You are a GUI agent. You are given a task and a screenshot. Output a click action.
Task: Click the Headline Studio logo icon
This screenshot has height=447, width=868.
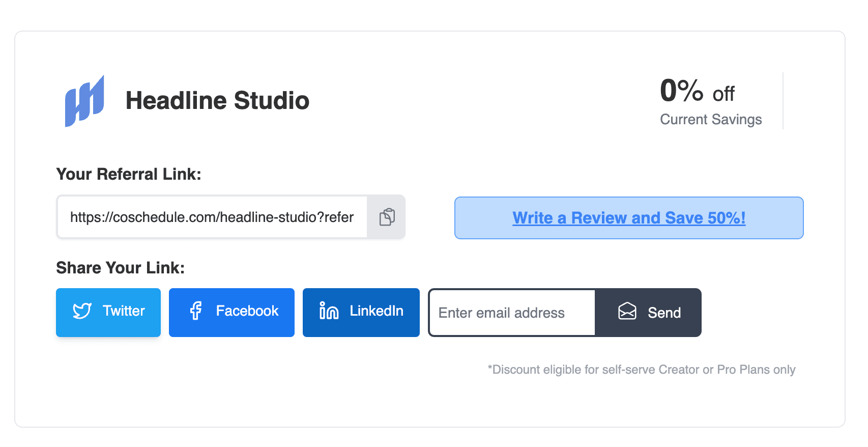tap(84, 101)
